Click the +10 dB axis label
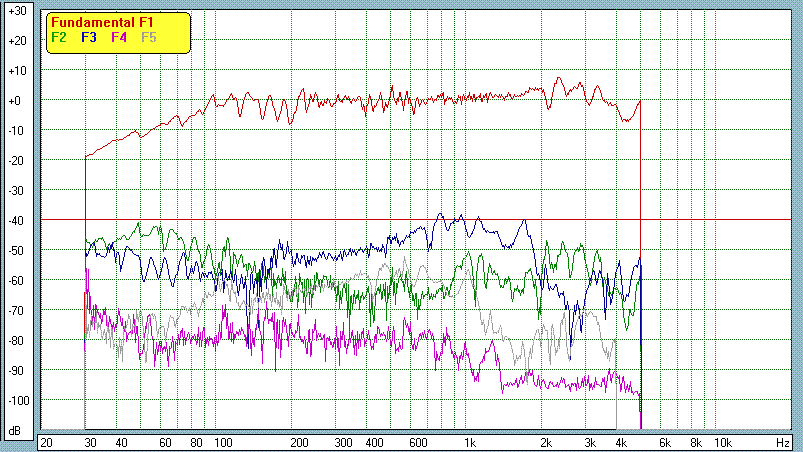Image resolution: width=803 pixels, height=452 pixels. click(x=17, y=71)
